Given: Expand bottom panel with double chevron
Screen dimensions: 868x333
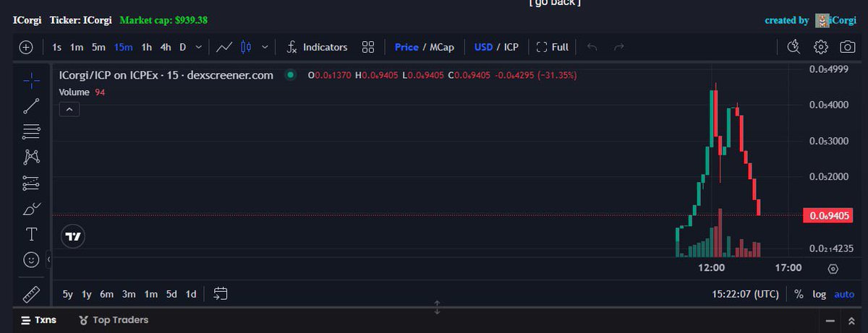Looking at the screenshot, I should click(x=851, y=321).
